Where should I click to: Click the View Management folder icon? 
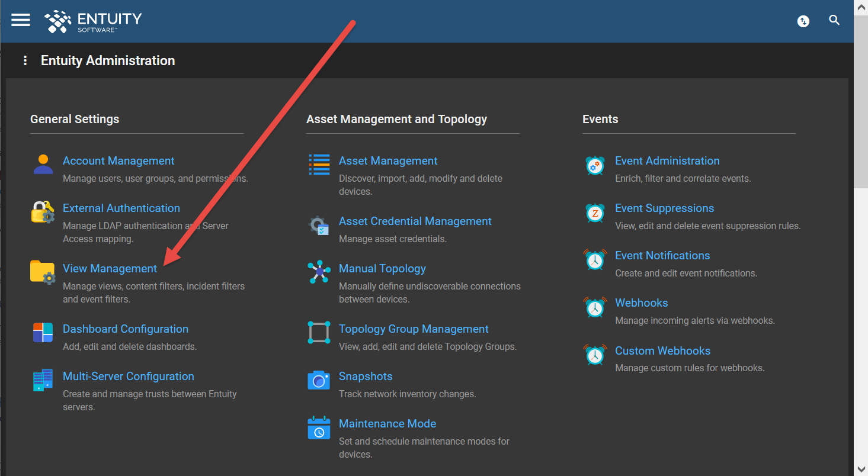click(43, 272)
